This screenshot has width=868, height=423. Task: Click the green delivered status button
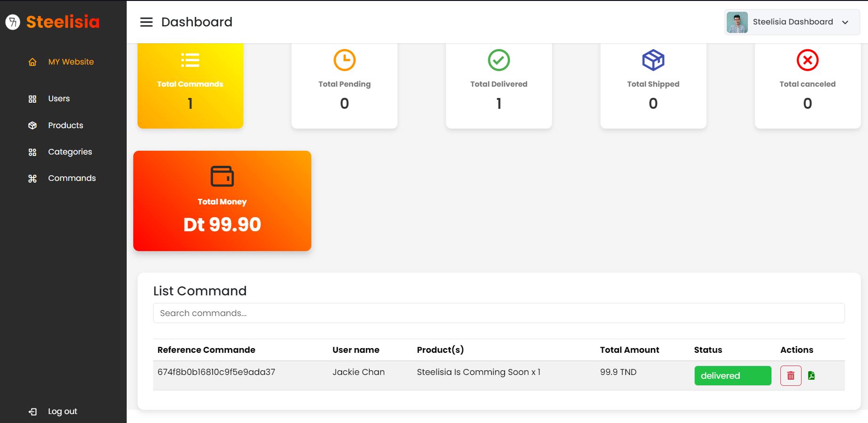pos(732,376)
